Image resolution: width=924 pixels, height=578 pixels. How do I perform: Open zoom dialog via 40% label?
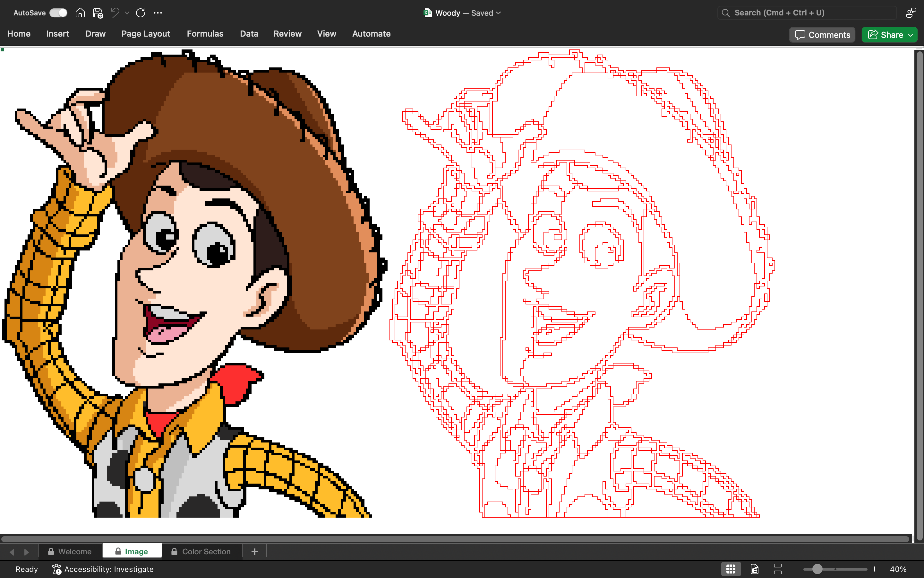pyautogui.click(x=898, y=569)
